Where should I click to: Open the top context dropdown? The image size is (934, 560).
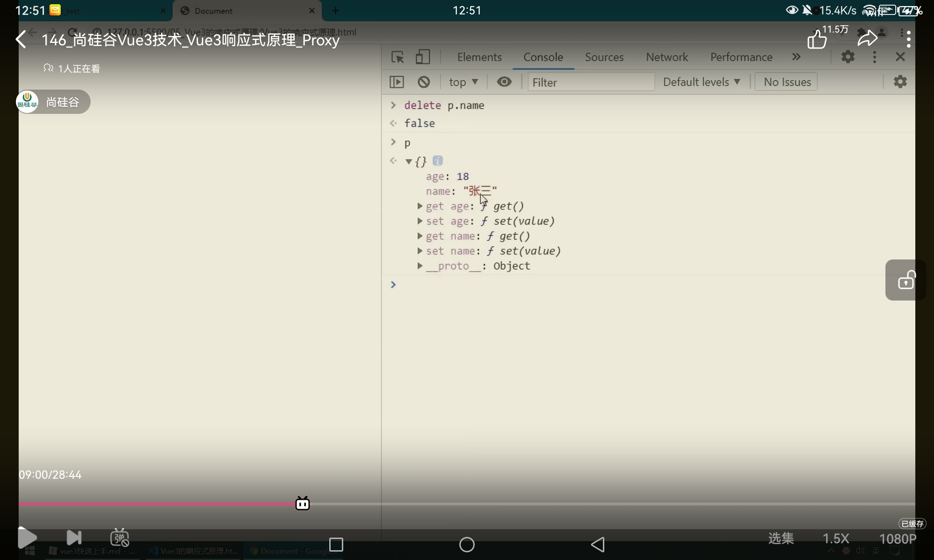coord(463,82)
